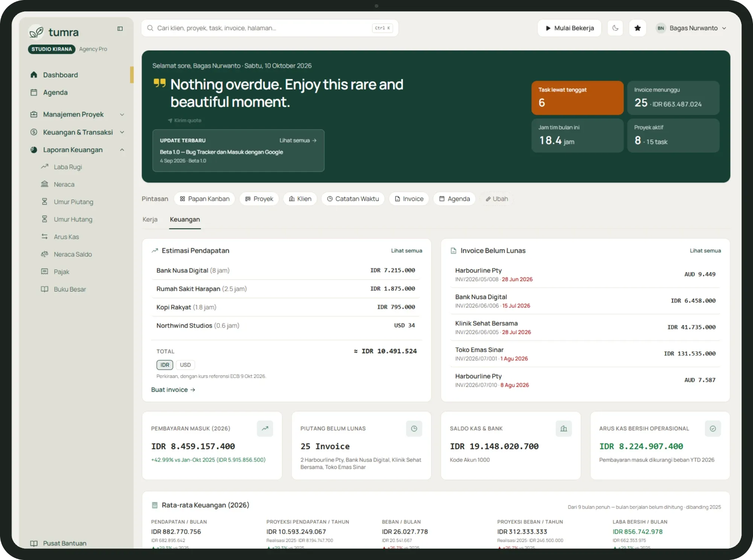Viewport: 753px width, 560px height.
Task: Expand Manajemen Proyek menu
Action: (x=77, y=114)
